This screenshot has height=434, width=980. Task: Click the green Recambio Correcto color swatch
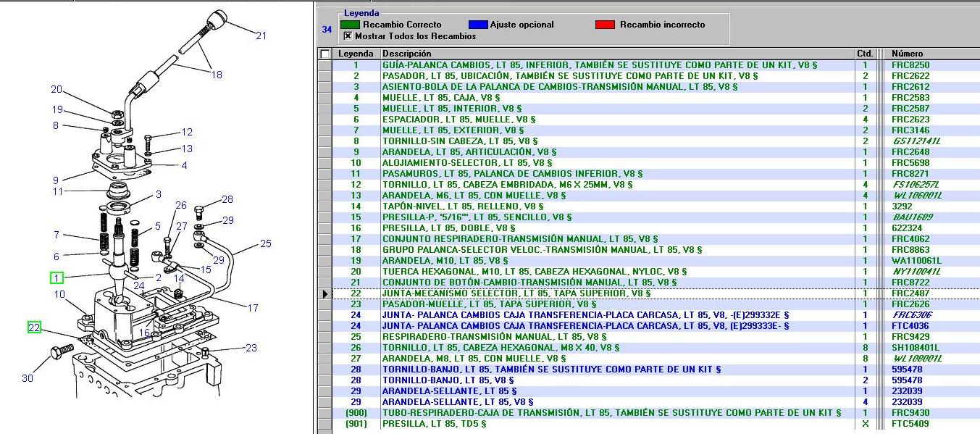click(x=350, y=25)
